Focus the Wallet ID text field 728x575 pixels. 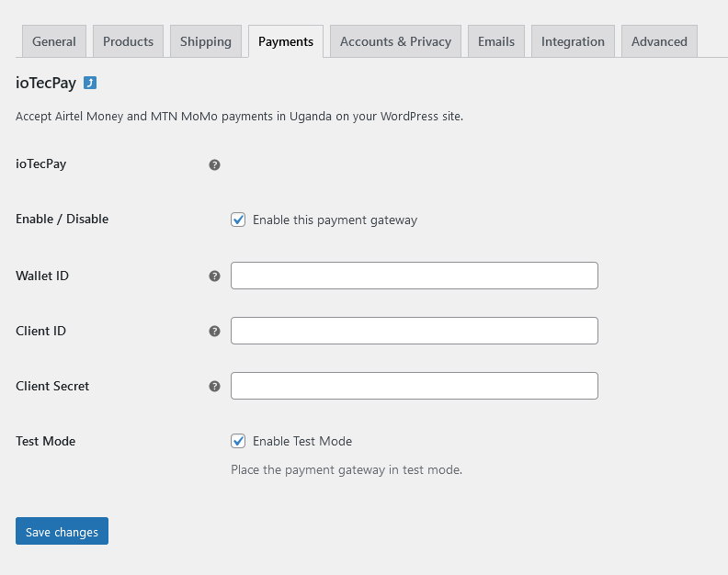click(x=414, y=276)
